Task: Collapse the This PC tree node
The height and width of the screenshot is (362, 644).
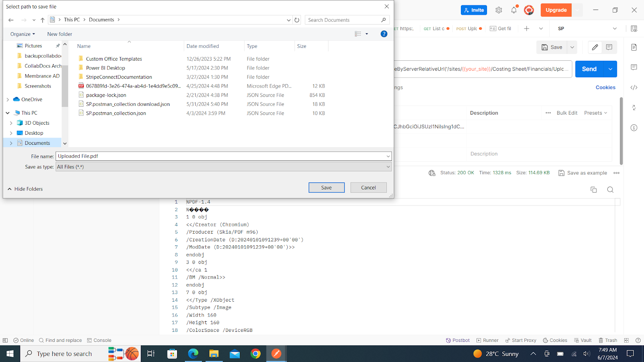Action: pos(8,113)
